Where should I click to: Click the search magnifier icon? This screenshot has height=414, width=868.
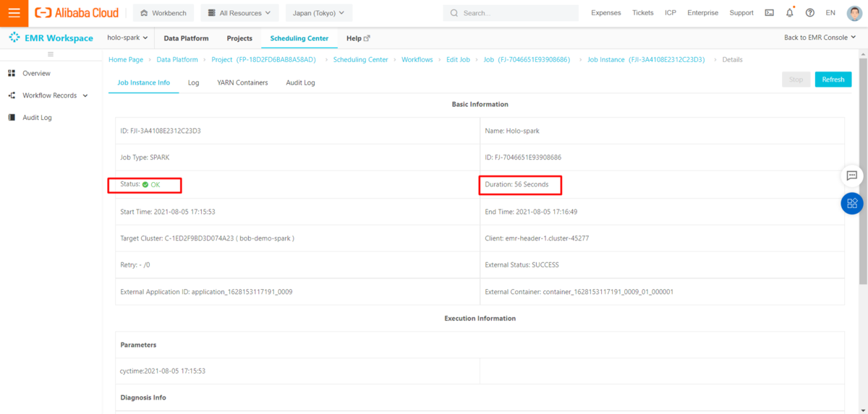click(454, 13)
